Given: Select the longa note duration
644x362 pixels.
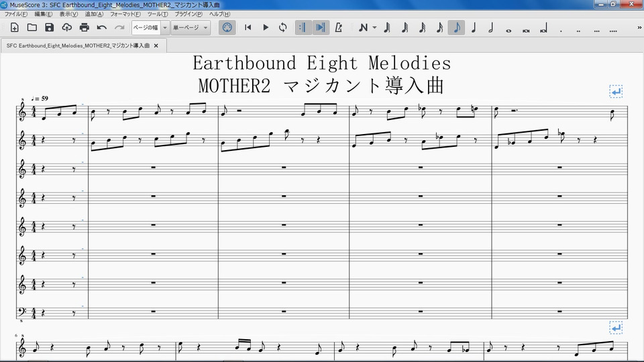Looking at the screenshot, I should tap(544, 29).
